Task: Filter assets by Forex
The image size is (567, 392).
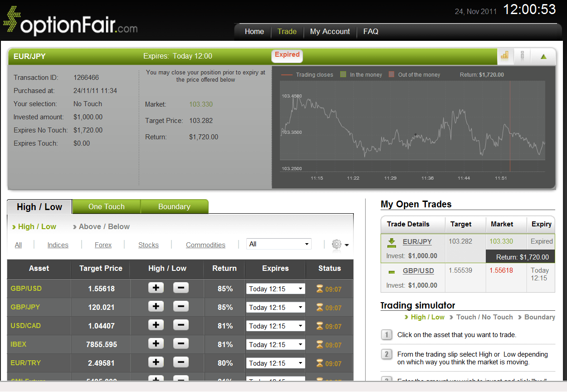Action: [103, 245]
